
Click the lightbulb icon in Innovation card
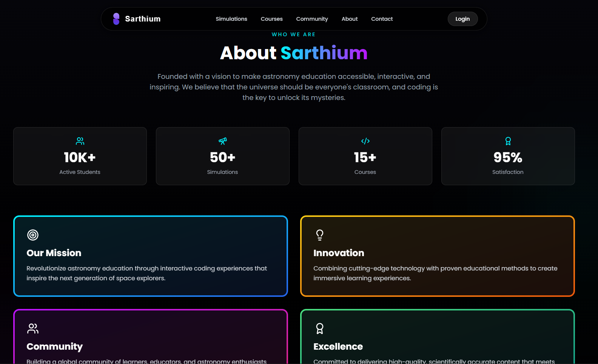click(x=320, y=235)
